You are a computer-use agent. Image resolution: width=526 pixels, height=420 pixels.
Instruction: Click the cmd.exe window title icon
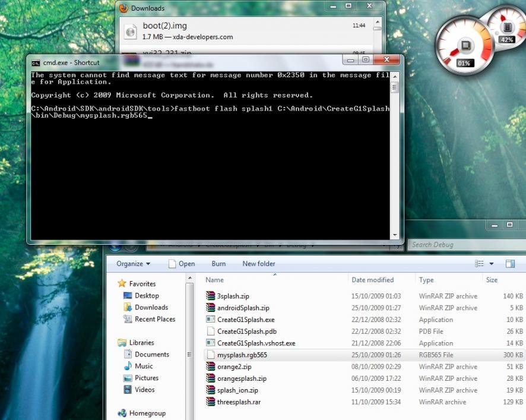pos(36,63)
